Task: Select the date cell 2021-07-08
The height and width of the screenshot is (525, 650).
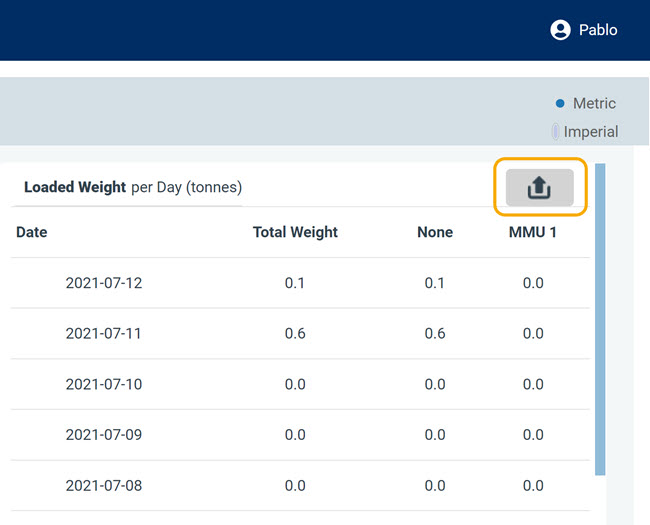Action: coord(104,485)
